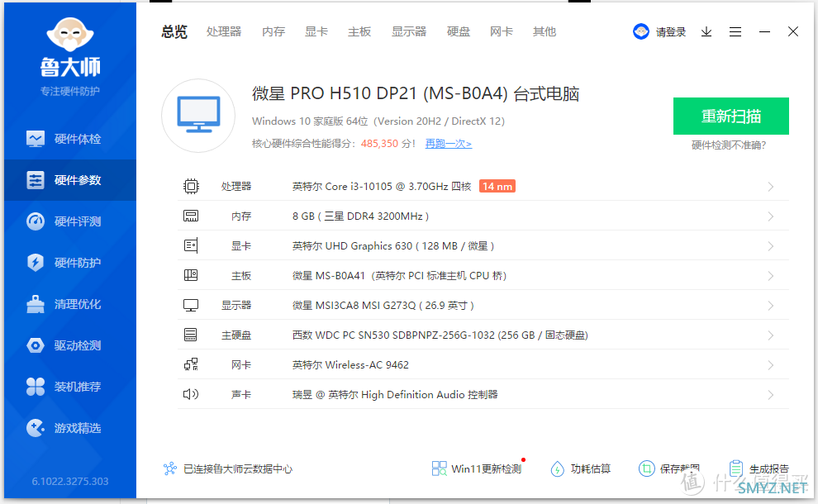Image resolution: width=818 pixels, height=504 pixels.
Task: Click the green 重新扫描 button
Action: pyautogui.click(x=731, y=116)
